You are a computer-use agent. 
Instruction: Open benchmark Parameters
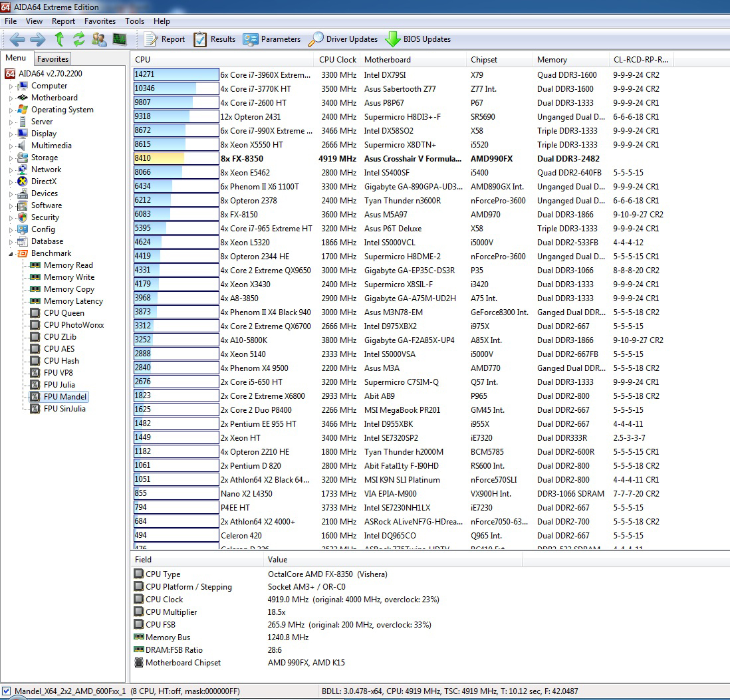(272, 40)
